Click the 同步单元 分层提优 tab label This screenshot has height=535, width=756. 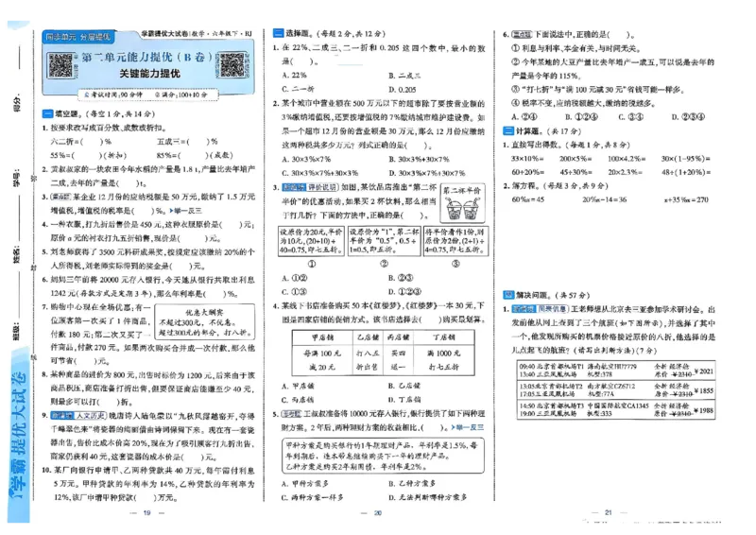click(78, 37)
